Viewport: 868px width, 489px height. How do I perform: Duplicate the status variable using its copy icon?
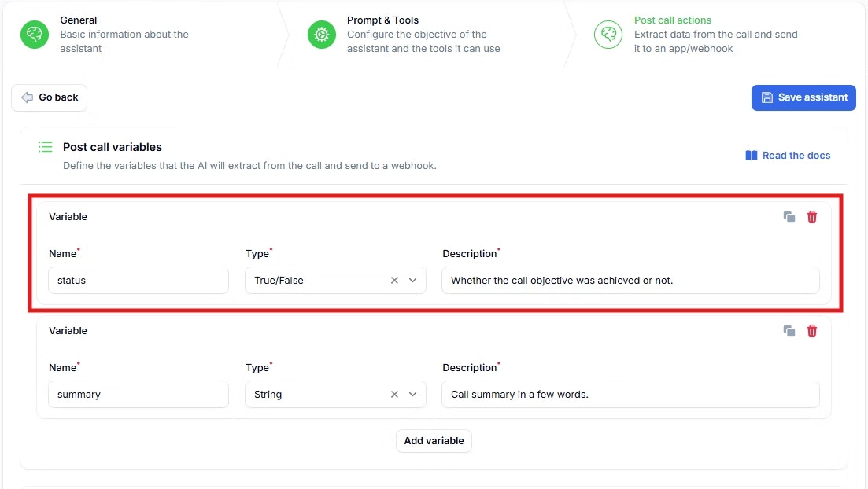pyautogui.click(x=789, y=216)
